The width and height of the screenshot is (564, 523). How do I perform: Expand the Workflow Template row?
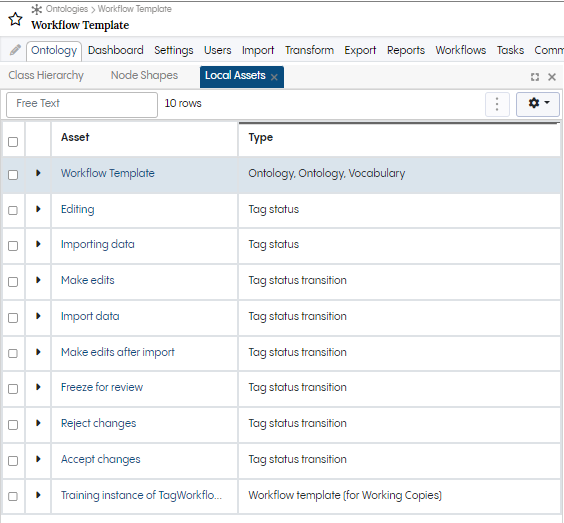point(38,173)
